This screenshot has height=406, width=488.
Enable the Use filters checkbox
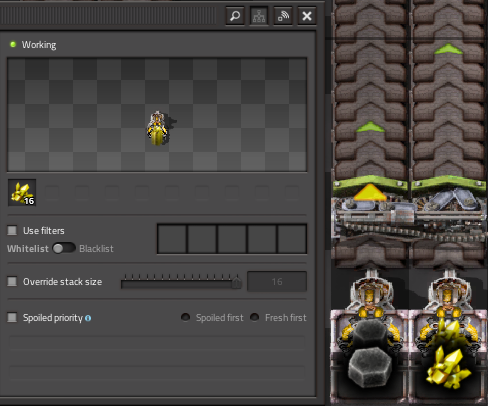(12, 230)
